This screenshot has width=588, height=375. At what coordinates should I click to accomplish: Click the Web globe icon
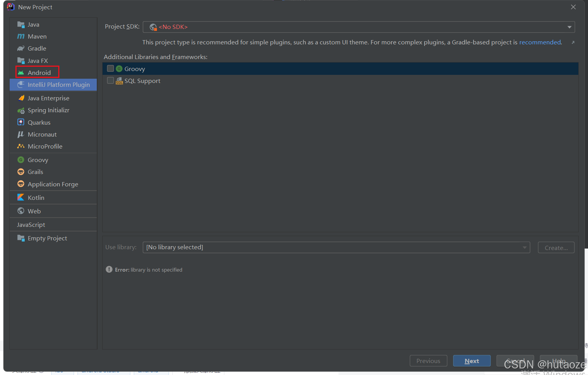21,211
